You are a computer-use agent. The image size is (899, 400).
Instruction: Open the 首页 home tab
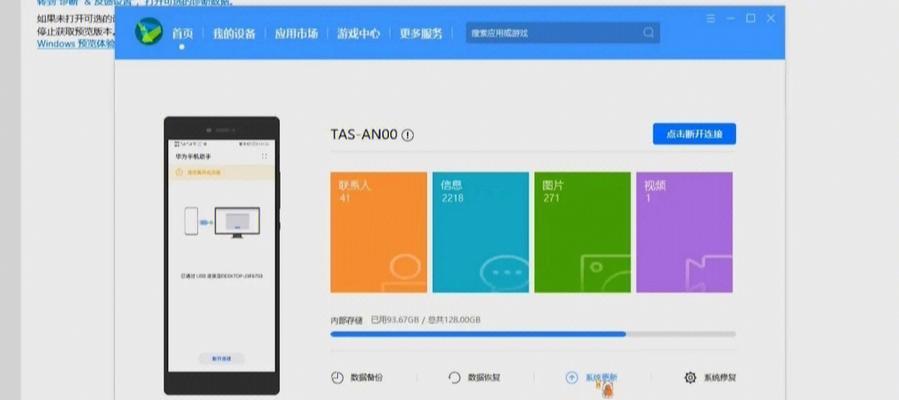182,34
